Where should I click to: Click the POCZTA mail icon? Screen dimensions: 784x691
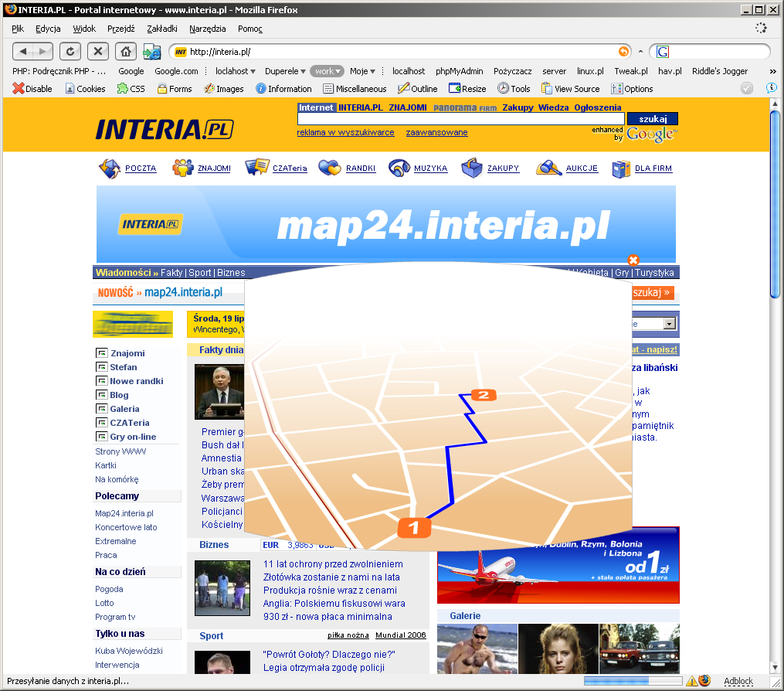click(x=110, y=168)
